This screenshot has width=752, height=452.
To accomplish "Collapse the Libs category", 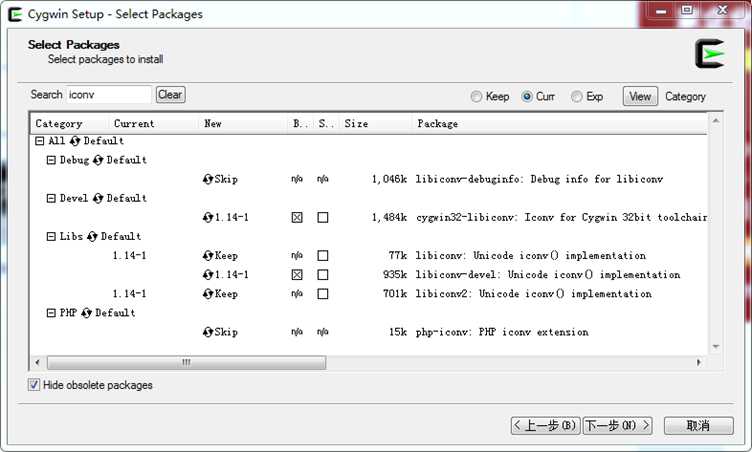I will pos(51,236).
